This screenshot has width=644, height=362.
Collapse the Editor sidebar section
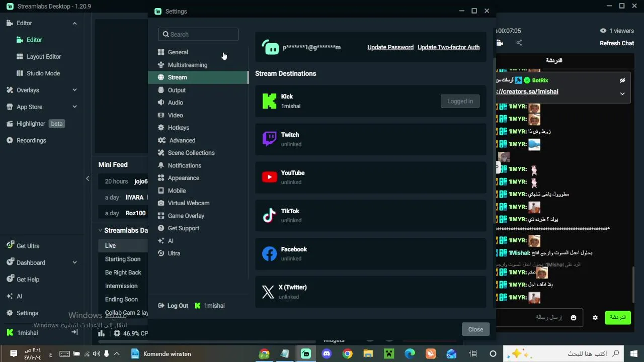pyautogui.click(x=74, y=23)
